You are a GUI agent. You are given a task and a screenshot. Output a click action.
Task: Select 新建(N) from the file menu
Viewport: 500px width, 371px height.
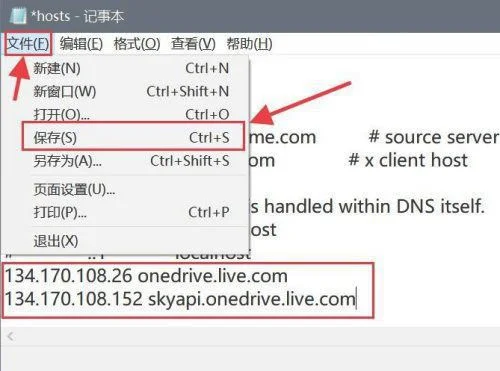tap(131, 69)
